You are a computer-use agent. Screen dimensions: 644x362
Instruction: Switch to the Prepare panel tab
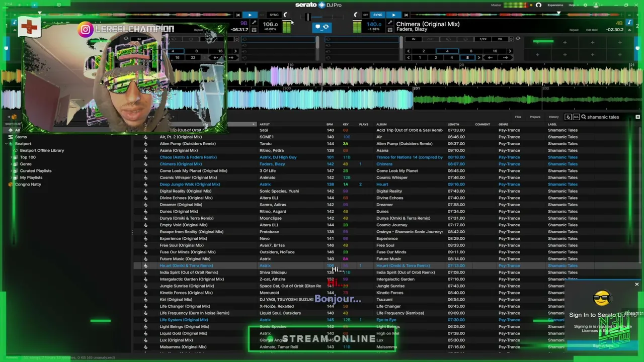[535, 117]
